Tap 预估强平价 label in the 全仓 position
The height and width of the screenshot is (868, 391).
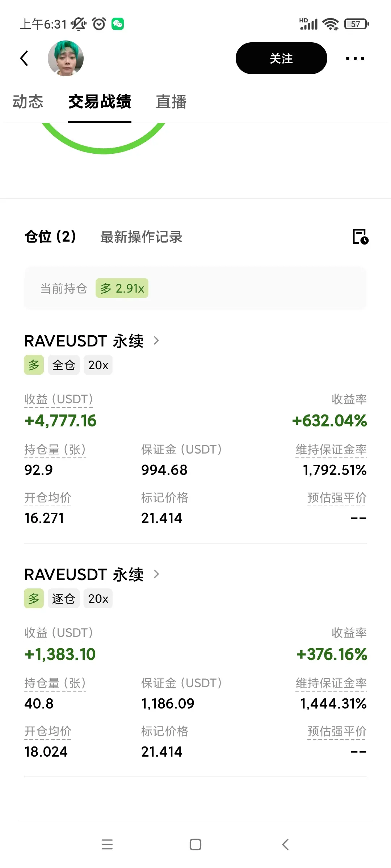click(337, 498)
